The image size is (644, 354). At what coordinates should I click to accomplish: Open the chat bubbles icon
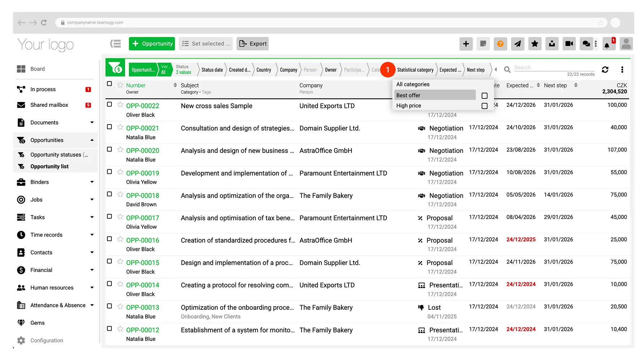[586, 44]
